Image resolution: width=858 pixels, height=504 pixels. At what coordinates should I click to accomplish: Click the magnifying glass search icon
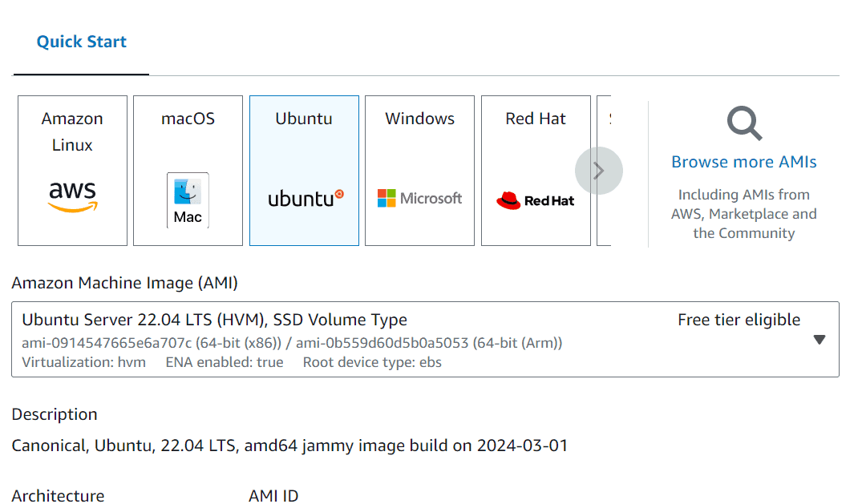point(744,124)
